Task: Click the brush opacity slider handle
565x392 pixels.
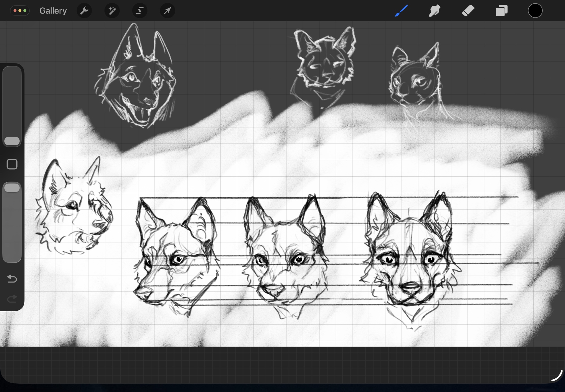Action: (12, 188)
